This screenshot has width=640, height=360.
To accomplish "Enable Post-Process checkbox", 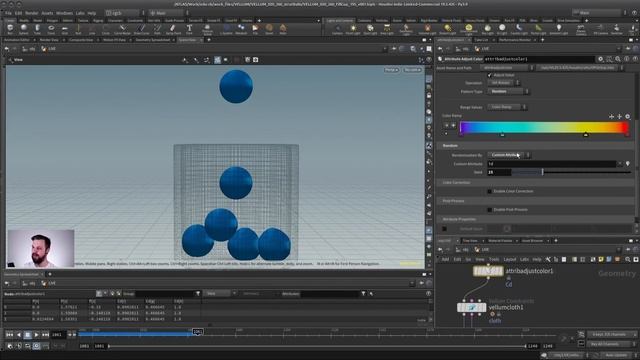I will click(x=489, y=210).
